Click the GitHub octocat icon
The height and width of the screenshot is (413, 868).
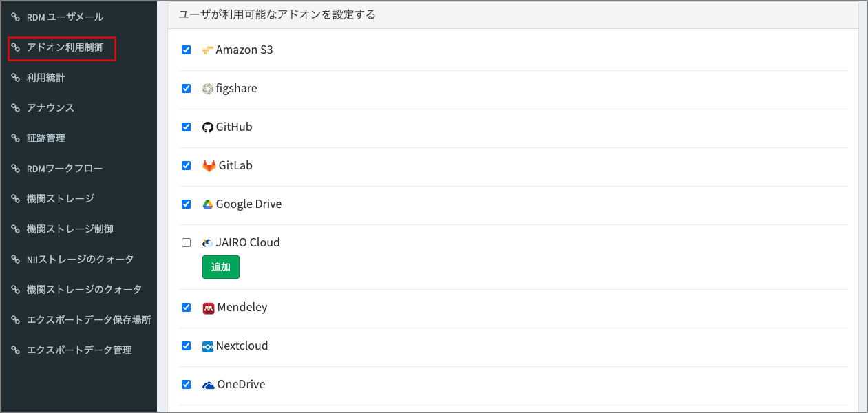point(207,126)
